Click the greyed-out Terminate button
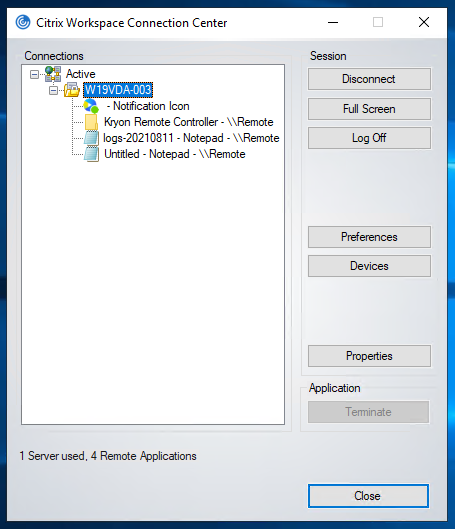This screenshot has height=529, width=455. coord(369,412)
